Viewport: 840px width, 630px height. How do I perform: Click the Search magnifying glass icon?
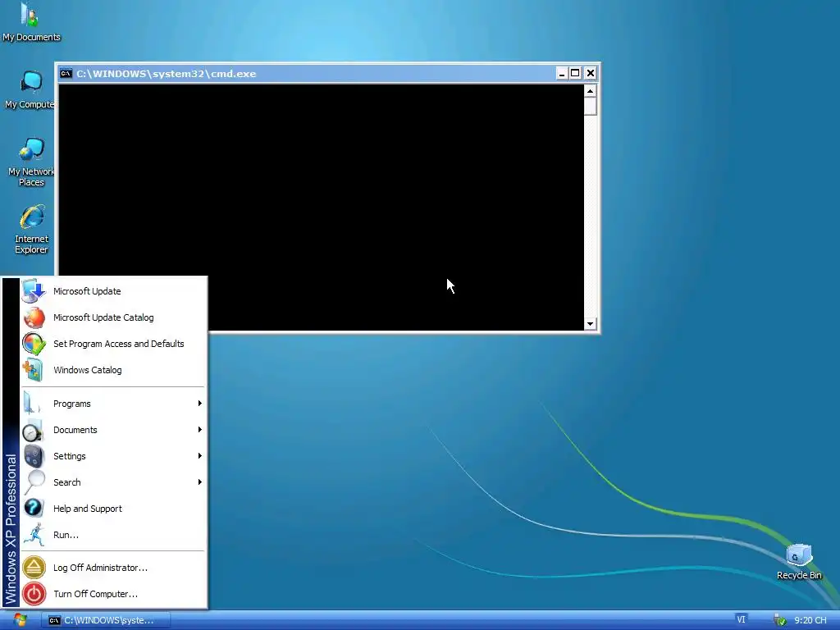[34, 482]
